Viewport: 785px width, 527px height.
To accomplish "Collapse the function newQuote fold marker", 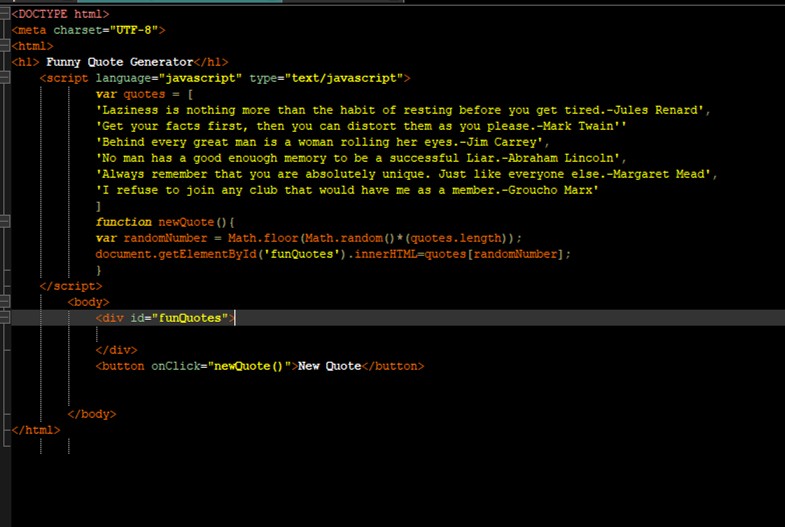I will (x=5, y=222).
